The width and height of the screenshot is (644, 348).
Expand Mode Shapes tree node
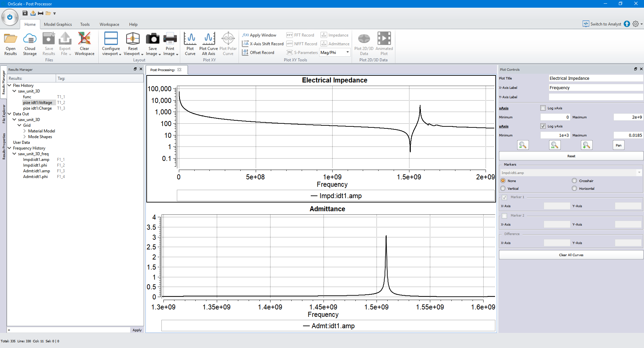(24, 136)
